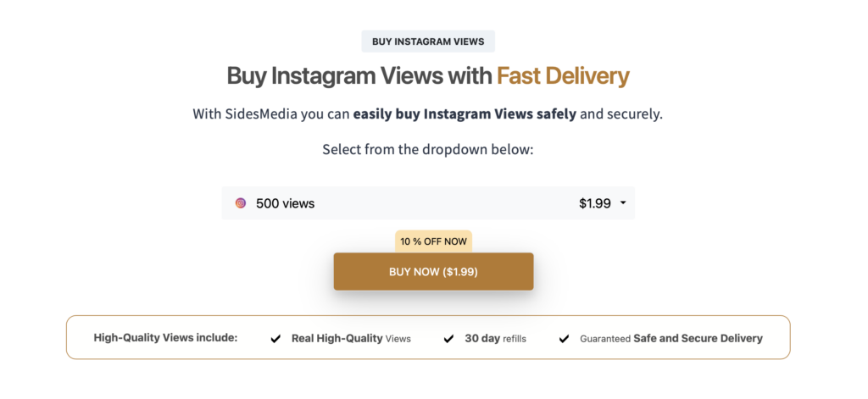
Task: Click the 'High-Quality Views include:' label
Action: click(165, 338)
